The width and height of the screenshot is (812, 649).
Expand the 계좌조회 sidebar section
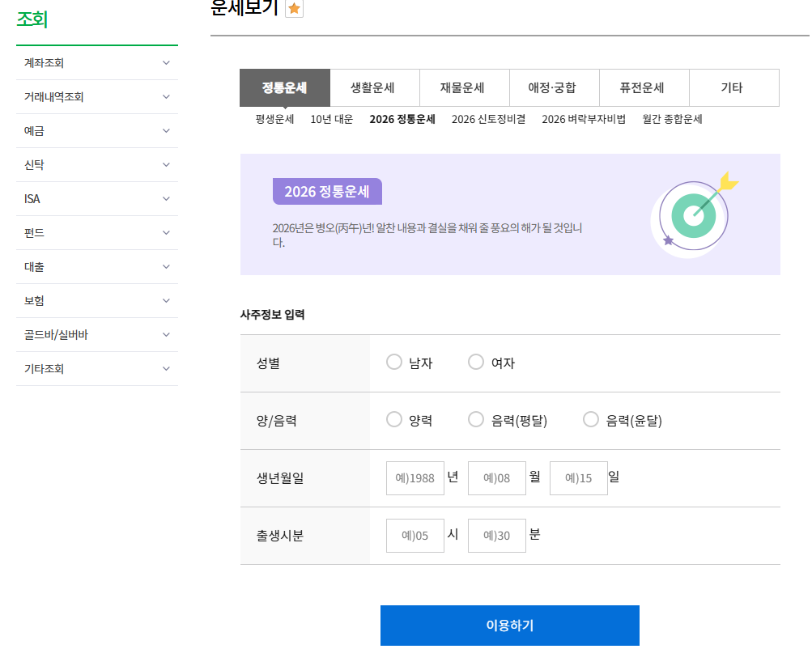pos(97,62)
